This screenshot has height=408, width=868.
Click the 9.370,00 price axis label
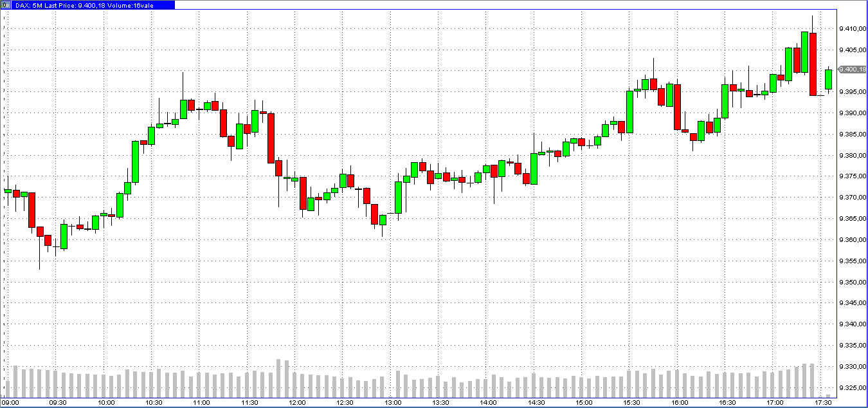pyautogui.click(x=851, y=198)
